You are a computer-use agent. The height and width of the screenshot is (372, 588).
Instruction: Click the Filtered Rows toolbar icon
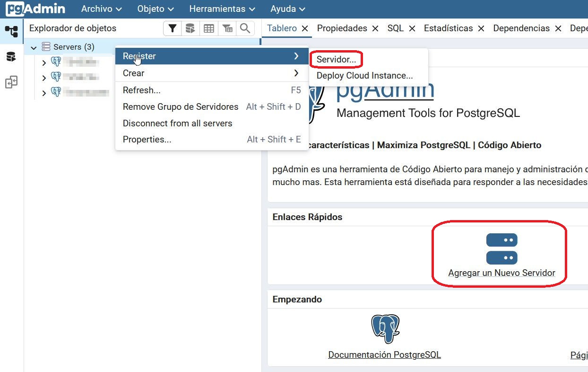tap(227, 28)
